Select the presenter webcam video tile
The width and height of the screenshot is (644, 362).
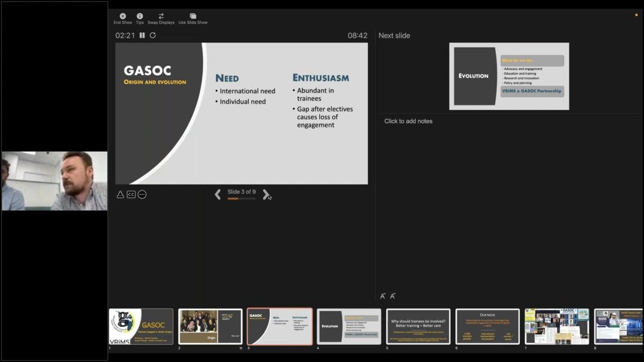coord(54,181)
